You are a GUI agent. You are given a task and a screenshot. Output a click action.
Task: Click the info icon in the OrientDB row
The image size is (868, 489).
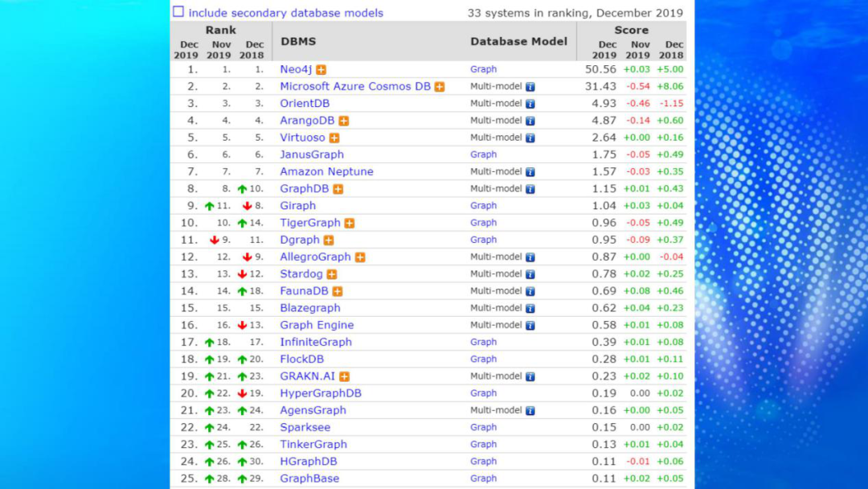530,104
